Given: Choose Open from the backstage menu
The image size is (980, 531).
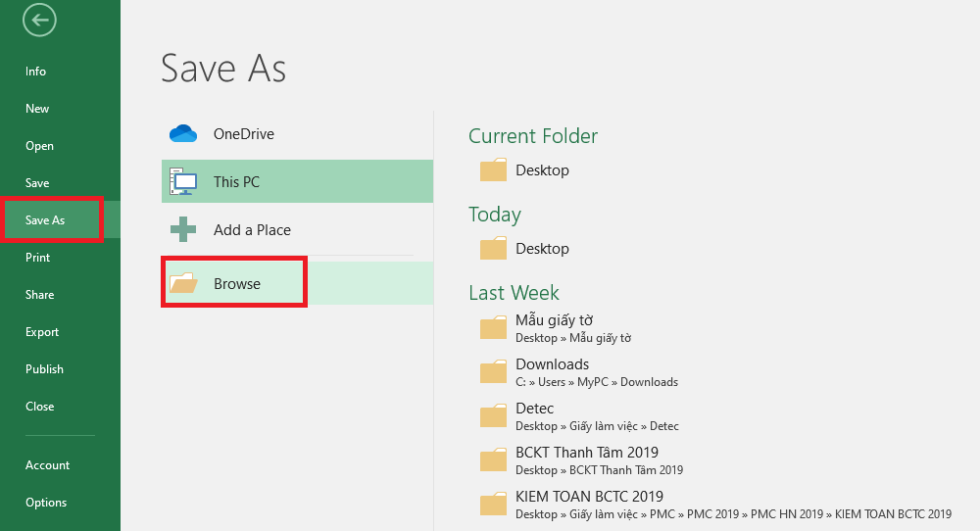Looking at the screenshot, I should (x=40, y=146).
